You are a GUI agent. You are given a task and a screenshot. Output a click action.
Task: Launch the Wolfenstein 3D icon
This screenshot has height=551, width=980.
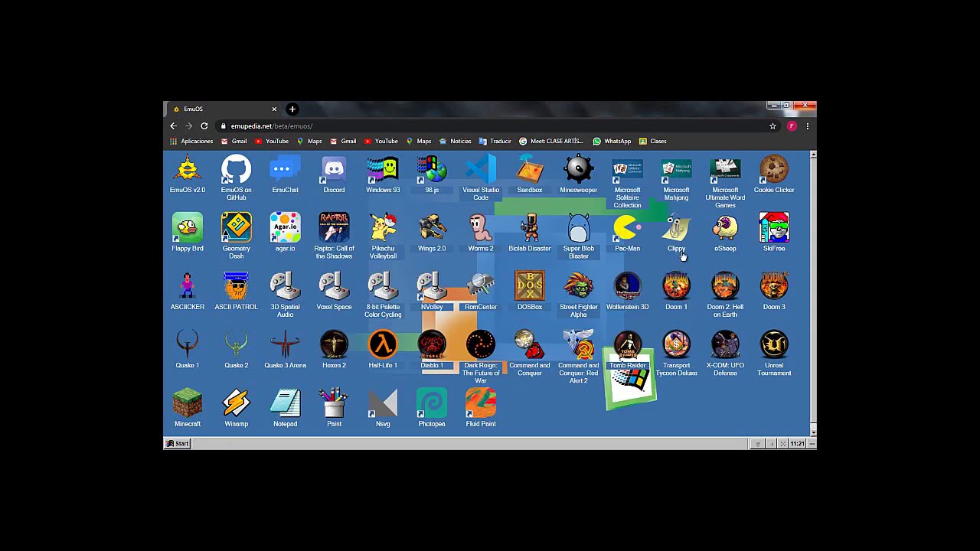(x=627, y=291)
